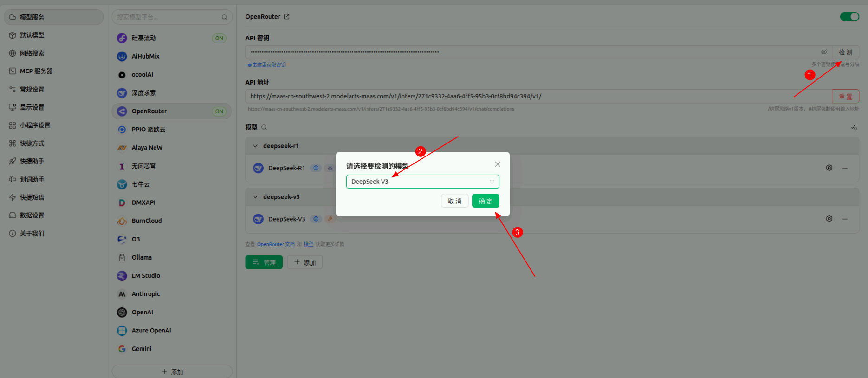Open 快捷助手 in sidebar
868x378 pixels.
[x=54, y=161]
